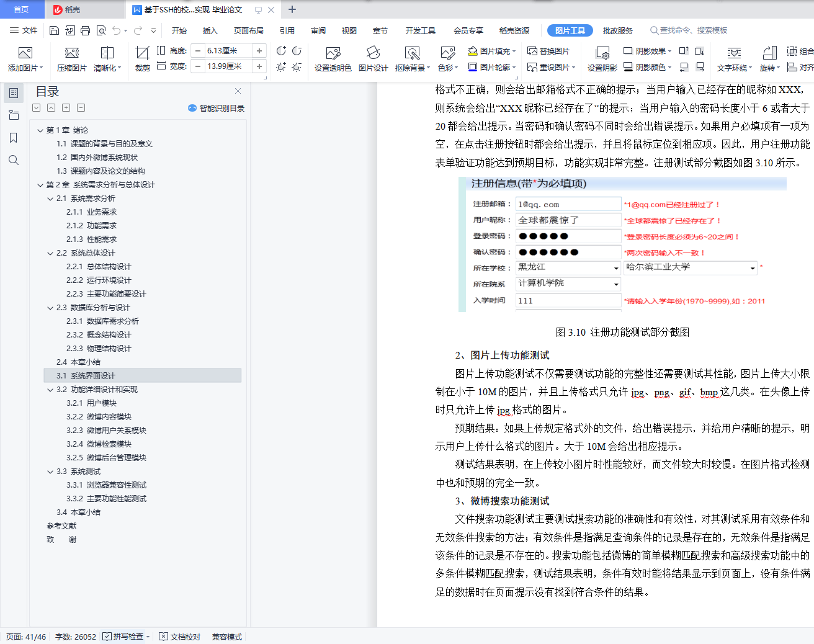Select 2.3.2 概念结构设计 outline entry
Image resolution: width=814 pixels, height=644 pixels.
(99, 335)
